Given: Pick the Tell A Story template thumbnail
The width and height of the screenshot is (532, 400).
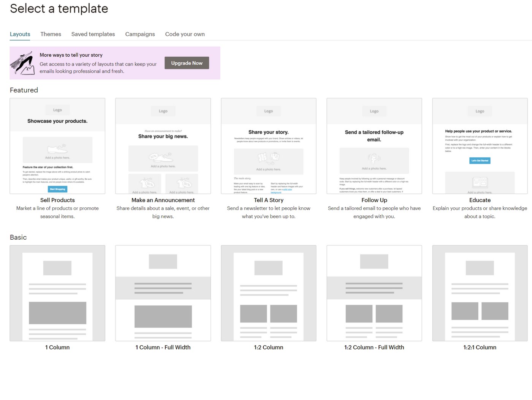Looking at the screenshot, I should (x=269, y=146).
